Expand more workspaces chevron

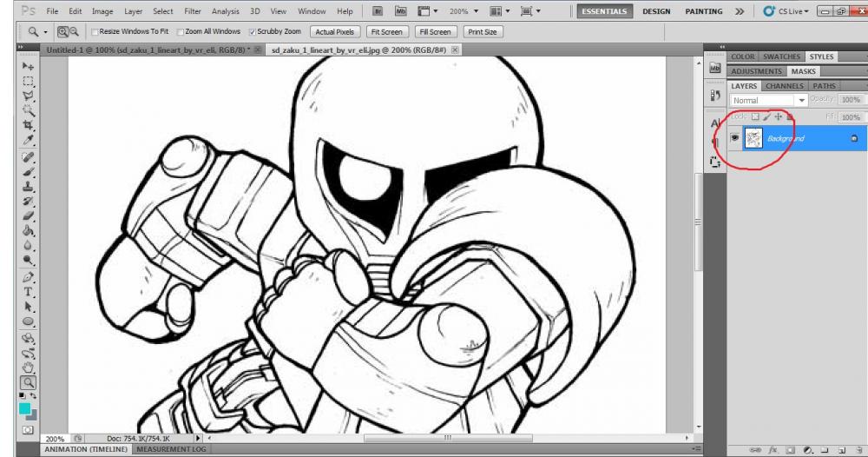click(740, 11)
